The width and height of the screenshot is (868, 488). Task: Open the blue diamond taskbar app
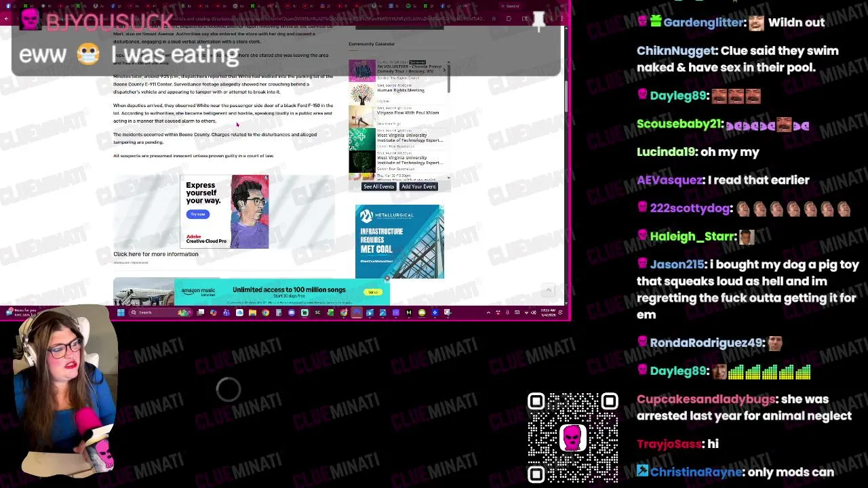435,312
